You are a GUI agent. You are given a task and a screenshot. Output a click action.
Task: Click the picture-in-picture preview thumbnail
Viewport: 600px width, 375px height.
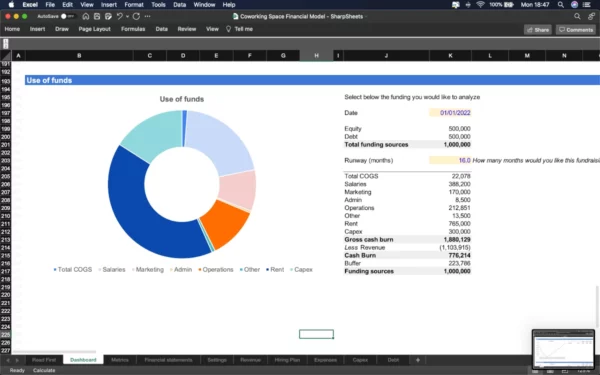coord(563,349)
